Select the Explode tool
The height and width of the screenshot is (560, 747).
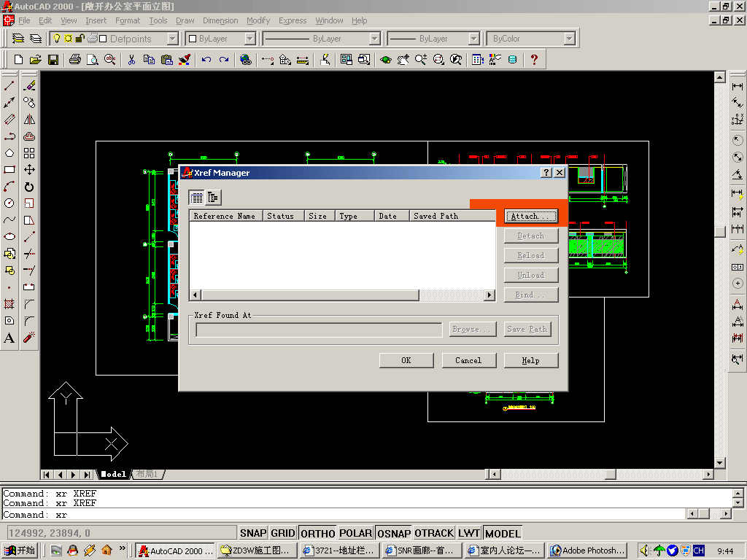tap(29, 338)
